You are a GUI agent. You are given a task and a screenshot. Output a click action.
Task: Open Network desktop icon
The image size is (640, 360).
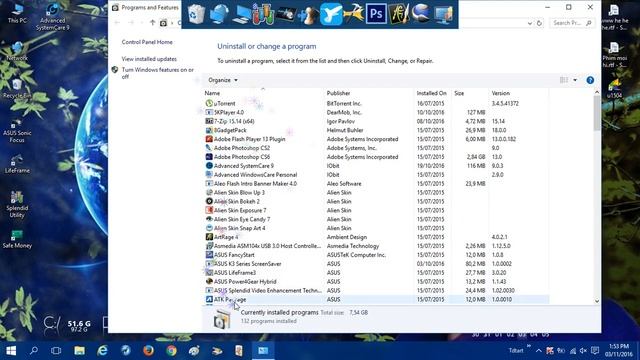pos(17,51)
